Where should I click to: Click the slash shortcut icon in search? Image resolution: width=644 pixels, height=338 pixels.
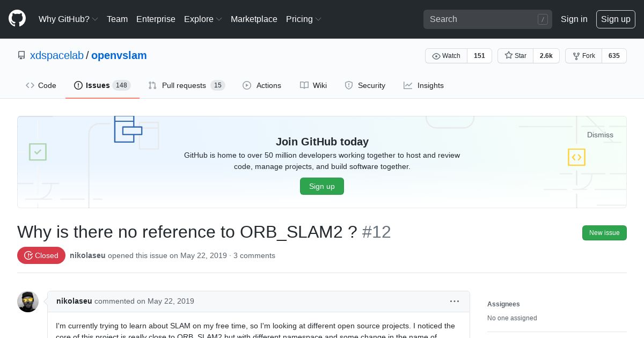[543, 19]
